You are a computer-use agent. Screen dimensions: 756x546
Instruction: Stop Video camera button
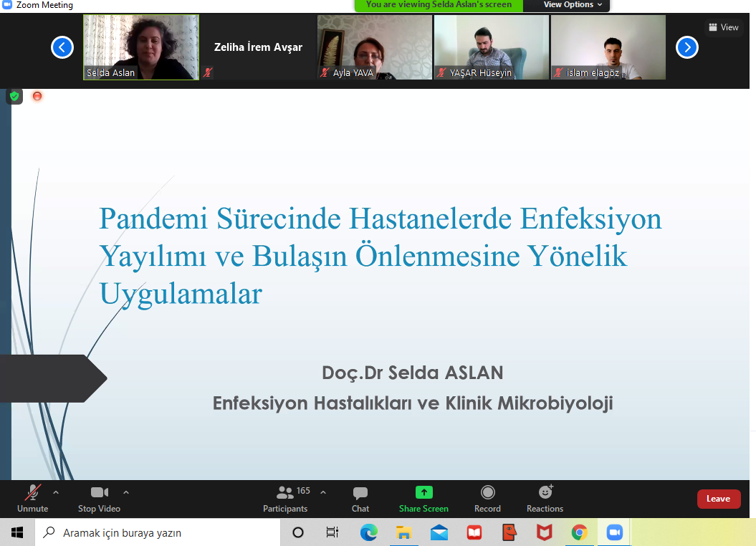(x=100, y=498)
